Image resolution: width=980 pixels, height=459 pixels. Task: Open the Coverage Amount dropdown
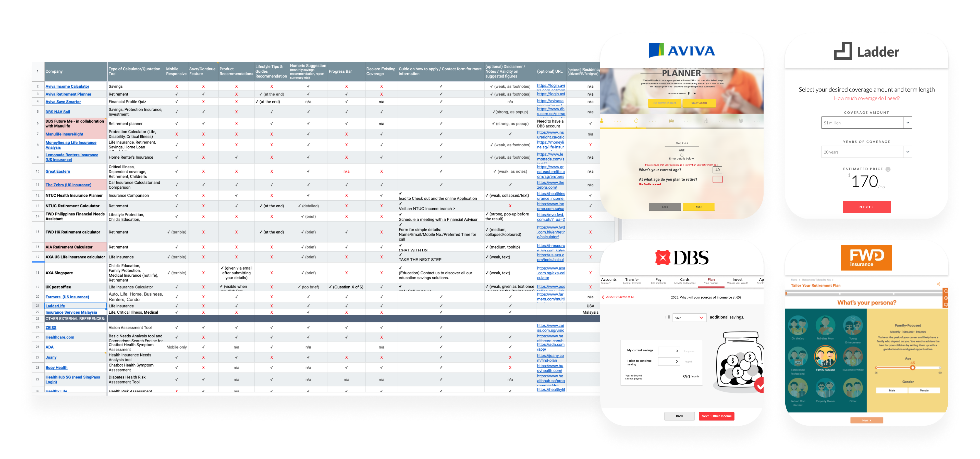[866, 123]
